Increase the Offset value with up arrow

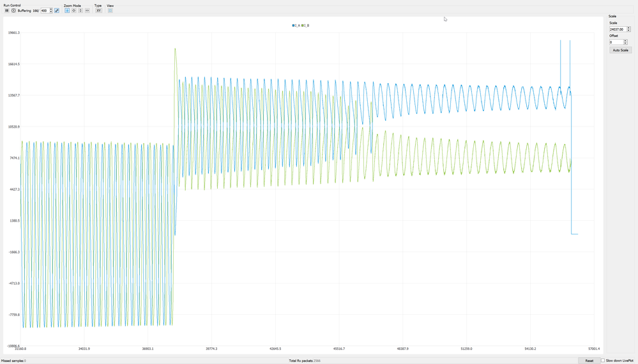click(x=625, y=41)
